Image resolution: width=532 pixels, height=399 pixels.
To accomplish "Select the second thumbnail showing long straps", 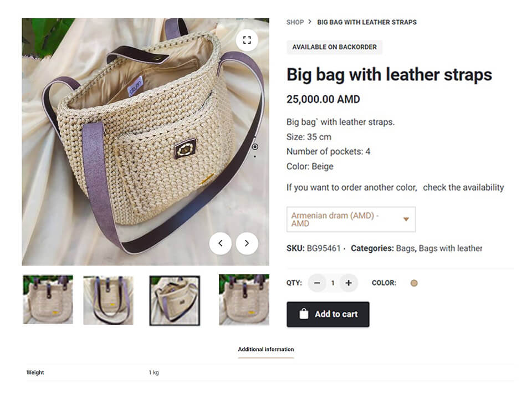I will click(x=108, y=300).
